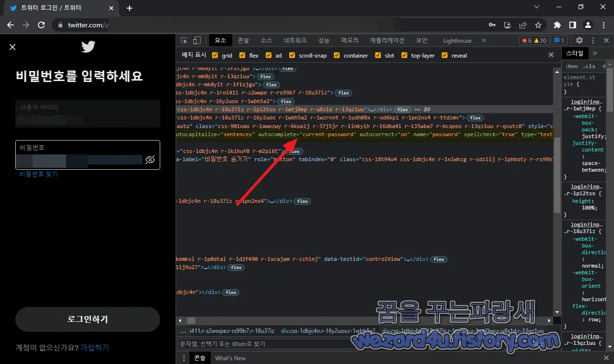
Task: Open the console drawer three-dot menu
Action: (x=184, y=358)
